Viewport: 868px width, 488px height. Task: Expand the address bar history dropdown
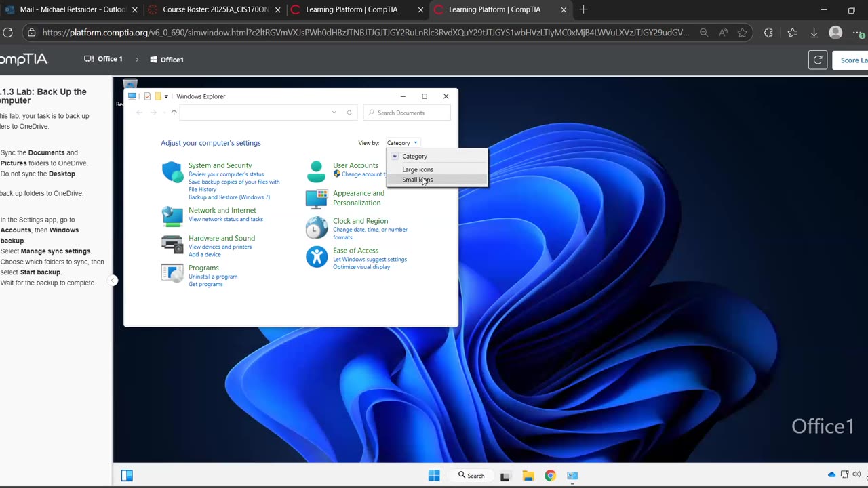pyautogui.click(x=334, y=113)
